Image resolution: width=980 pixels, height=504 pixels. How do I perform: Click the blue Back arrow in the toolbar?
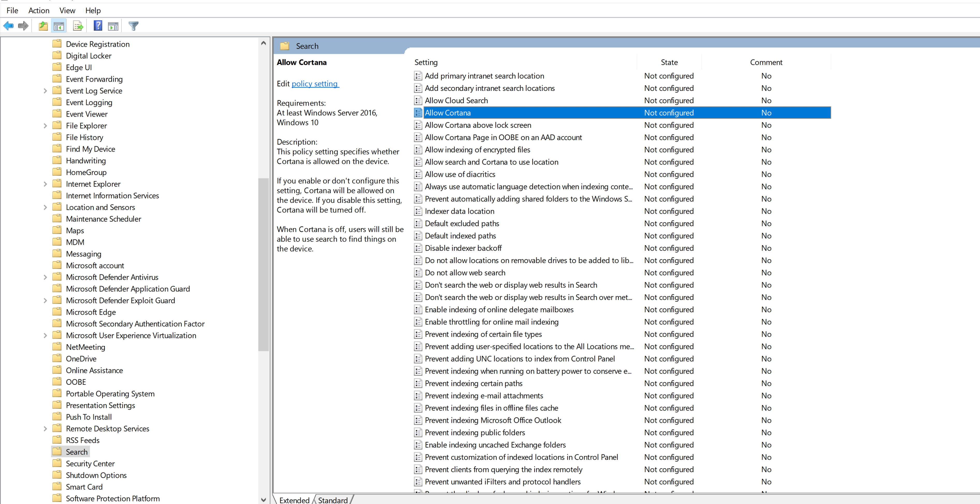tap(8, 26)
